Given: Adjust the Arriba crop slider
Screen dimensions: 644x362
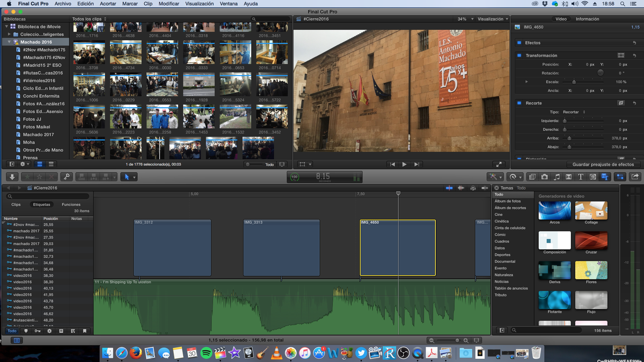Looking at the screenshot, I should [569, 138].
